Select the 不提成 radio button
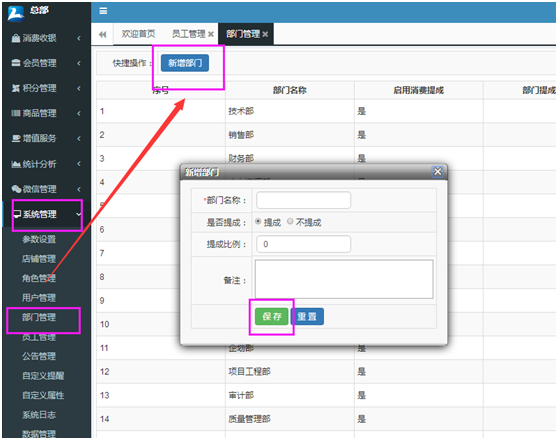The image size is (558, 440). (x=290, y=221)
